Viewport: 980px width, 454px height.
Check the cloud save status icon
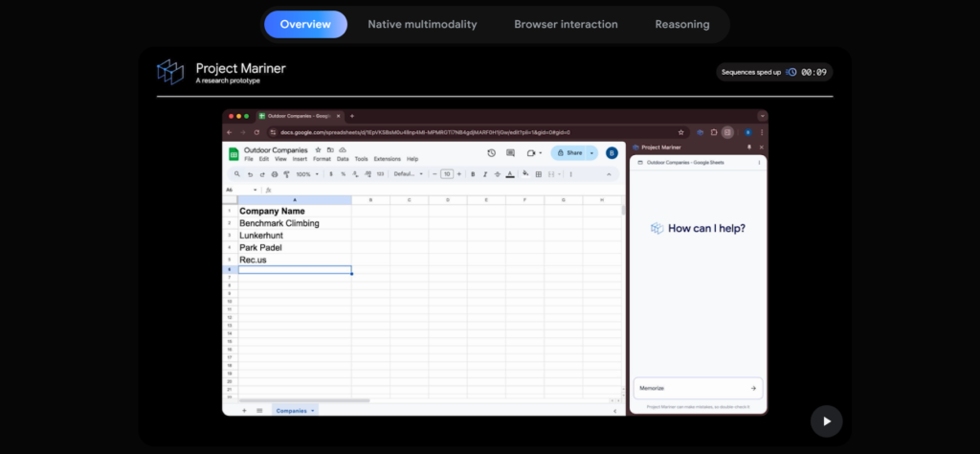tap(342, 150)
